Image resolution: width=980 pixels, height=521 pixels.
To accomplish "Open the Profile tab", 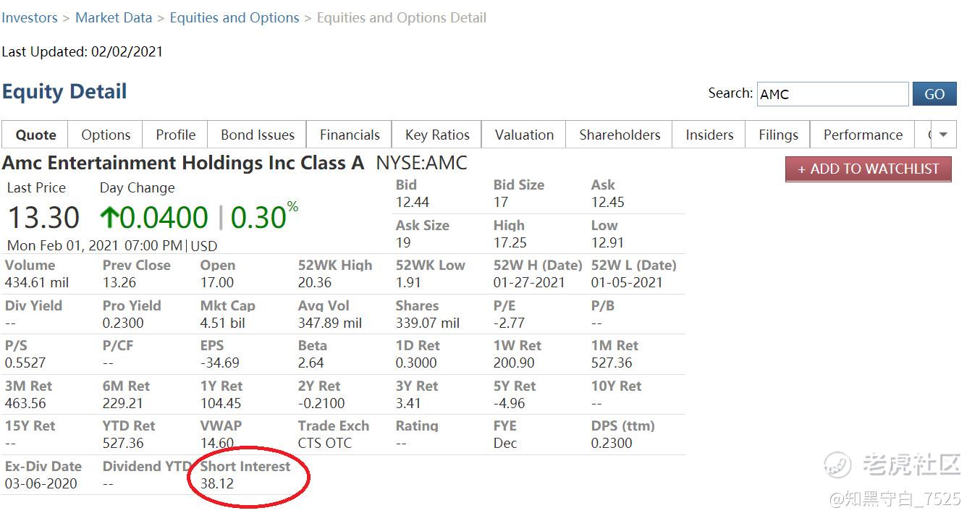I will (x=176, y=135).
